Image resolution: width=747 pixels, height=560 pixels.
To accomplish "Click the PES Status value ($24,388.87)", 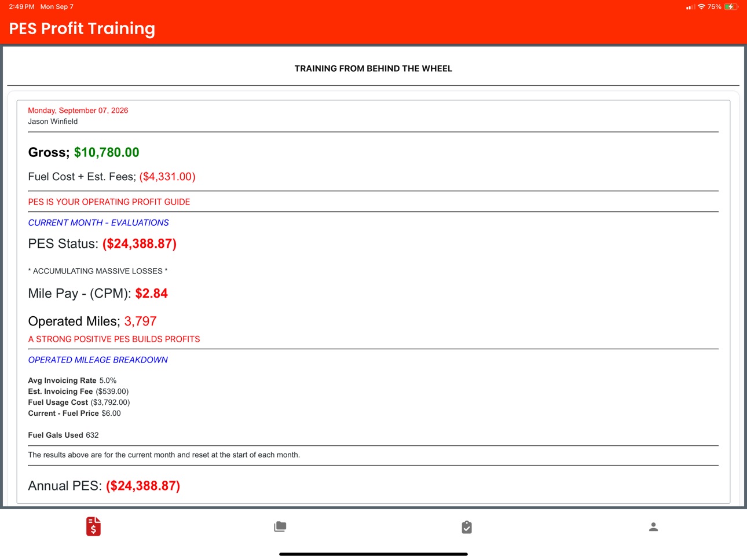I will coord(140,244).
